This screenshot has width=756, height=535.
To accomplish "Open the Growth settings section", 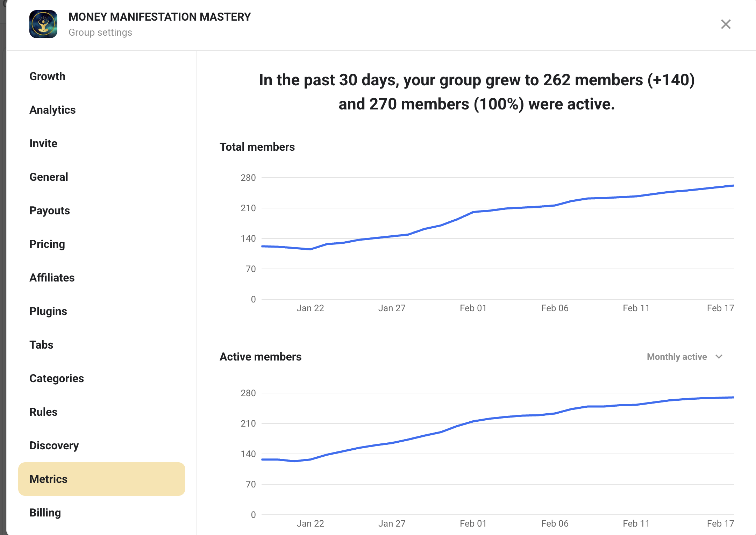I will pos(47,76).
